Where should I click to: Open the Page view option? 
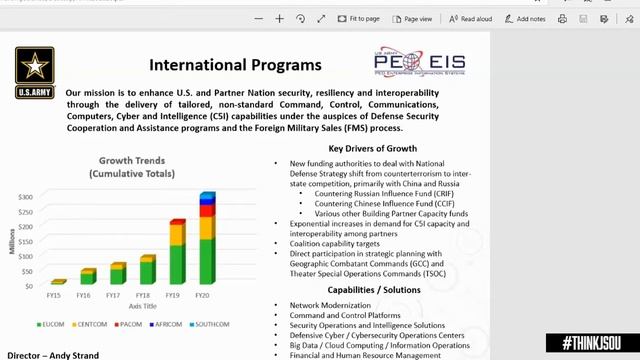point(412,19)
